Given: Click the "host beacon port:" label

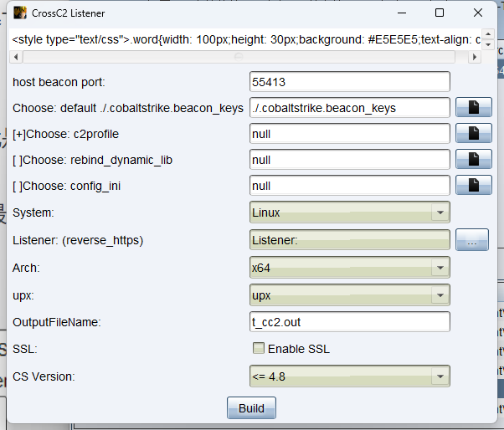Looking at the screenshot, I should pos(59,82).
